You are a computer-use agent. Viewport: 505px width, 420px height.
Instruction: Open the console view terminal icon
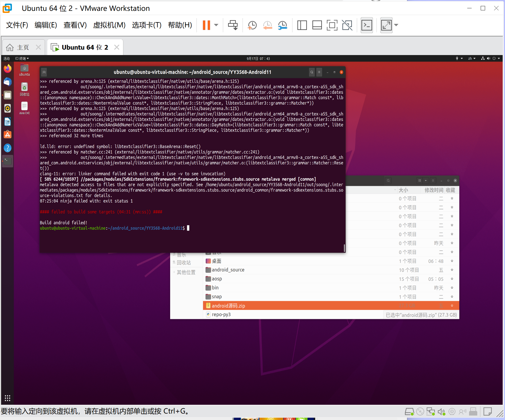click(x=366, y=25)
